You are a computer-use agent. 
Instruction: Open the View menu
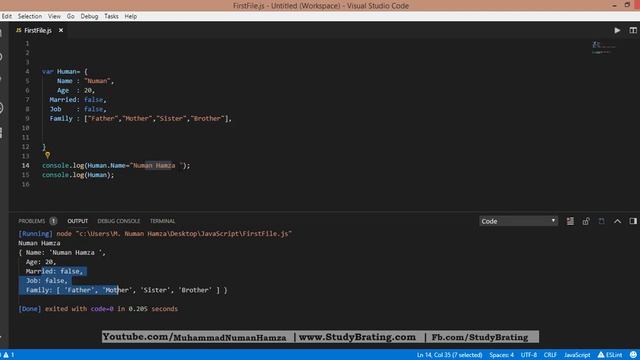(54, 16)
